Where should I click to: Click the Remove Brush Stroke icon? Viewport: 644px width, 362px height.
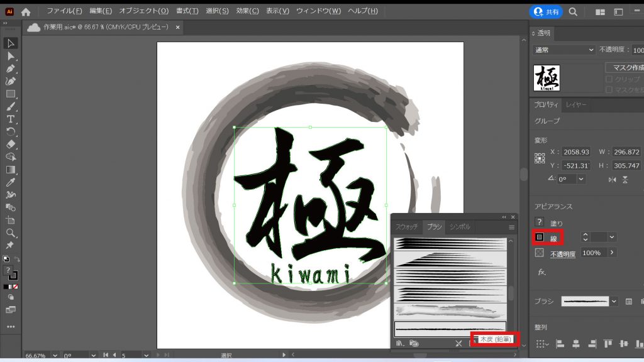coord(458,343)
